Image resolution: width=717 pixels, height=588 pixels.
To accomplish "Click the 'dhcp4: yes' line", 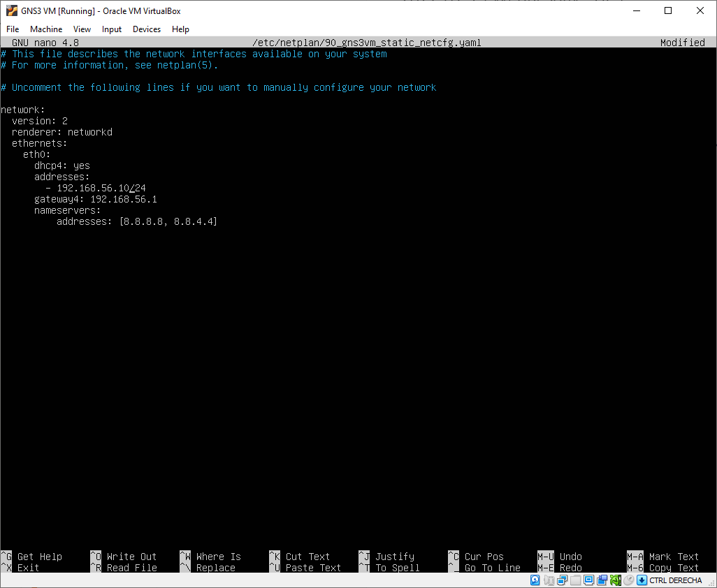I will (62, 166).
